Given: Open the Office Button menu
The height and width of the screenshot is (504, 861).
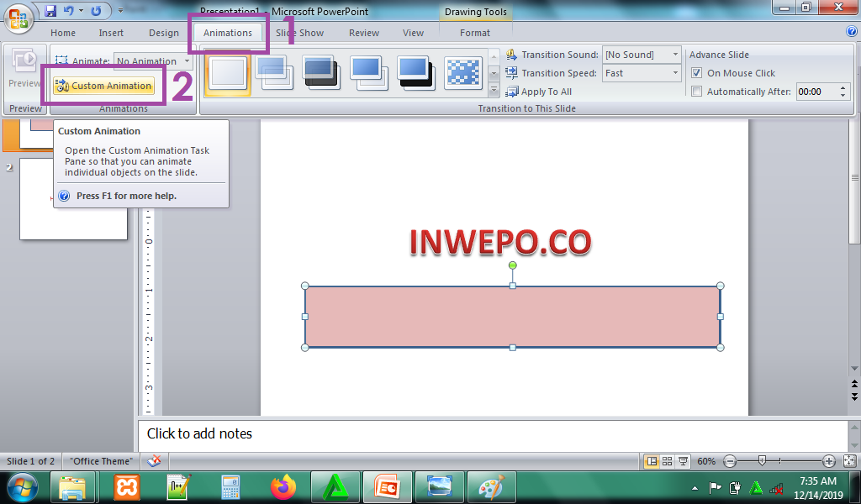Looking at the screenshot, I should [x=18, y=18].
